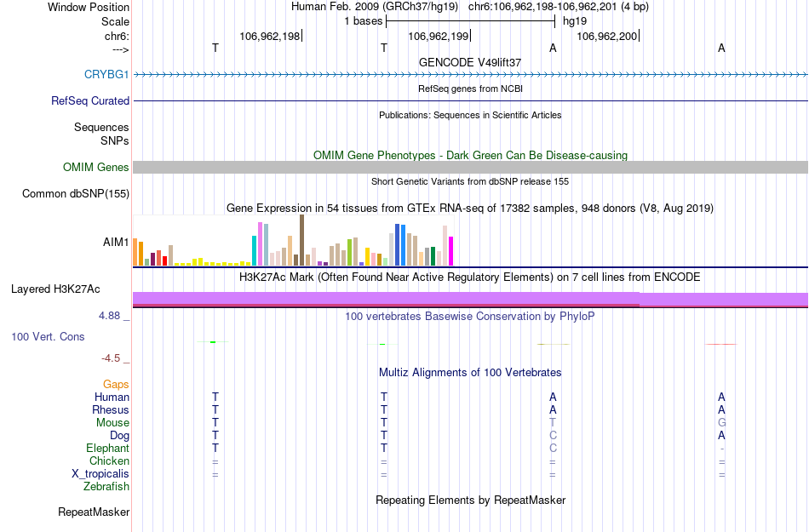Click the 1 bases scale bar
This screenshot has height=532, width=809.
(x=470, y=21)
